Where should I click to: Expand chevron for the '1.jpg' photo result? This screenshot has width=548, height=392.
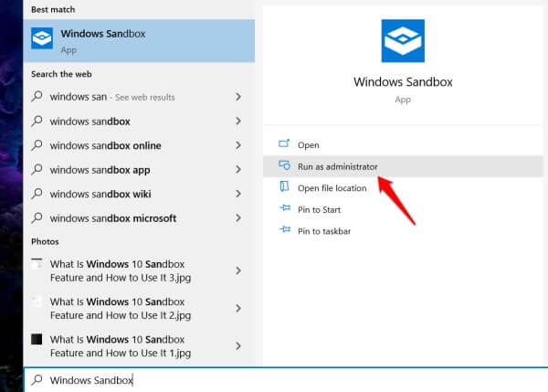238,345
